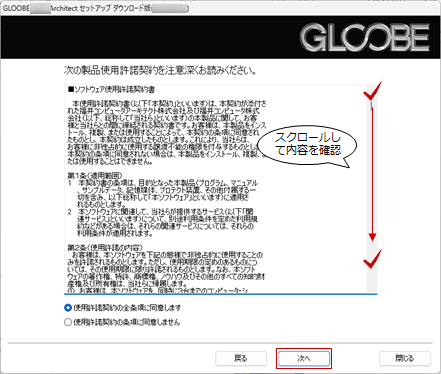Select the radio circle agreeing to all license terms
The height and width of the screenshot is (374, 441).
[x=68, y=308]
